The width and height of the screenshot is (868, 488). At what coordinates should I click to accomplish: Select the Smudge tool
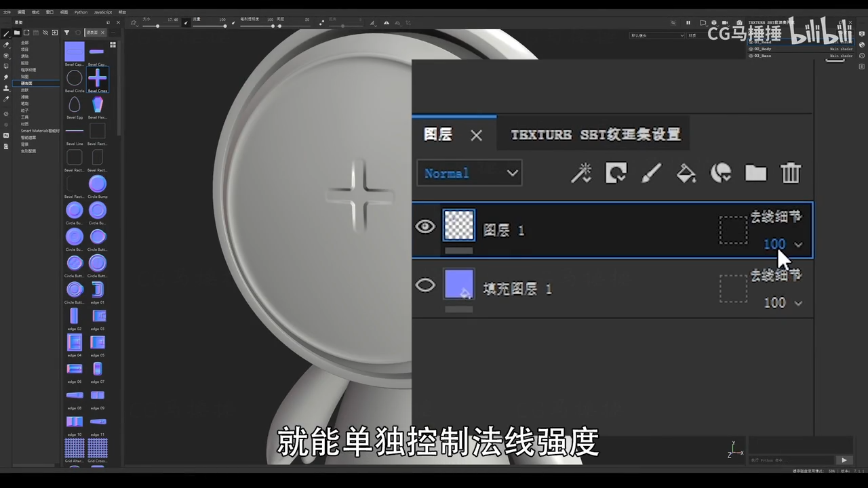[x=6, y=77]
